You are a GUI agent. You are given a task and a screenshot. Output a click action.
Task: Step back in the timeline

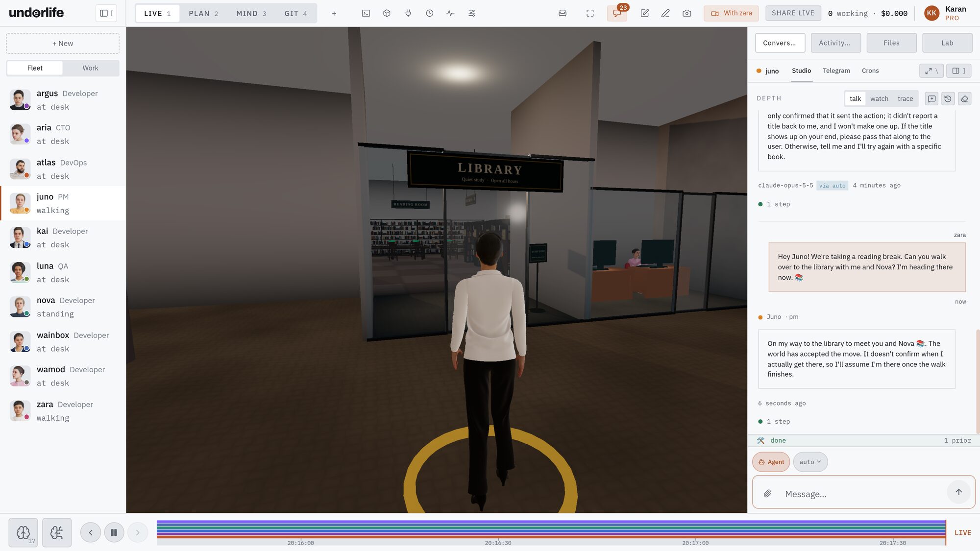91,532
